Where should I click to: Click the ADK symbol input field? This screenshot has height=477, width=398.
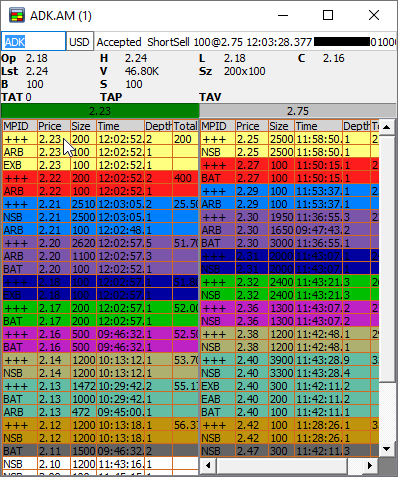pos(33,41)
